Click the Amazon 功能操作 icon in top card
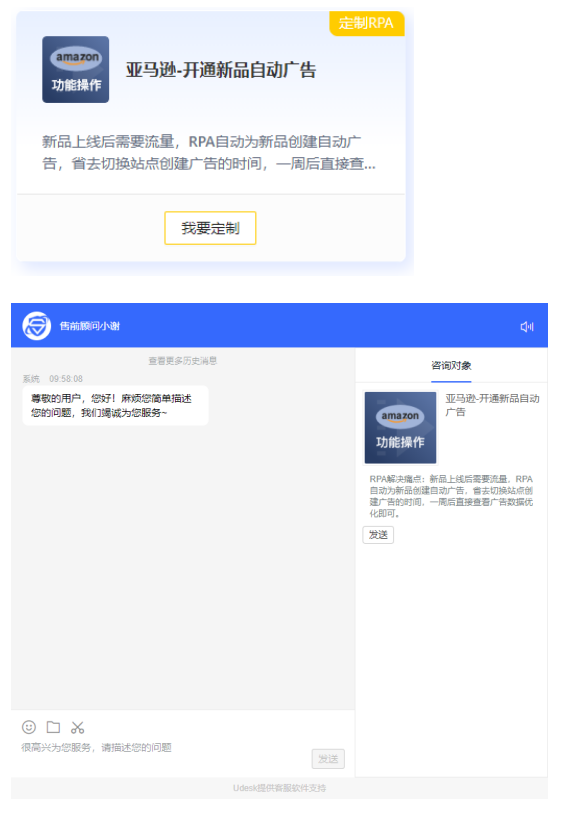This screenshot has width=573, height=816. tap(75, 69)
